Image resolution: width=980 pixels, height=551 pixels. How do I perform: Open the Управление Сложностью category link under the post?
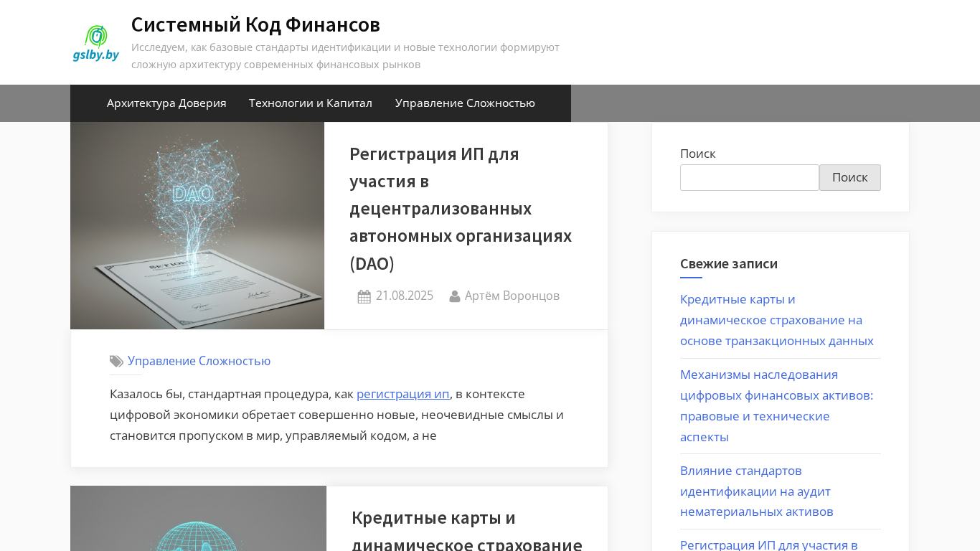click(199, 361)
